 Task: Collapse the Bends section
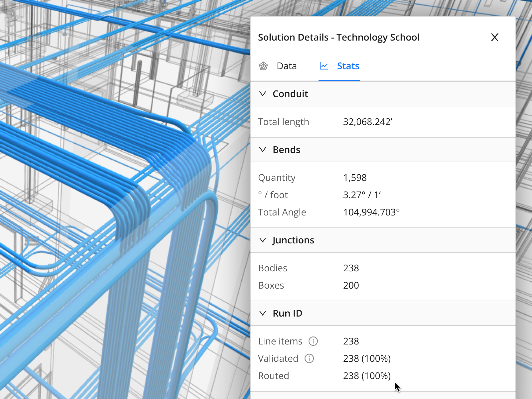(263, 150)
